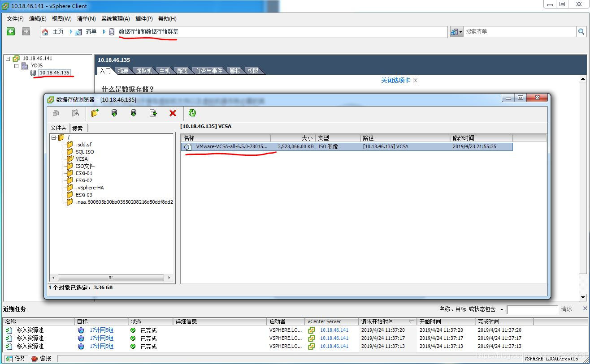The image size is (590, 364).
Task: Delete selected item with the red X icon
Action: pos(173,113)
